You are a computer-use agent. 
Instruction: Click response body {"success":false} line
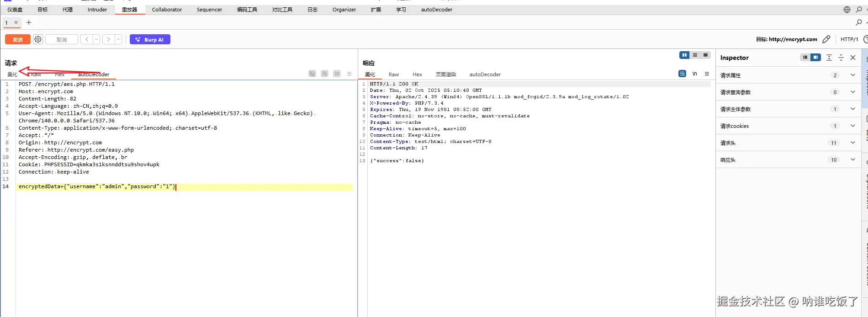(397, 161)
